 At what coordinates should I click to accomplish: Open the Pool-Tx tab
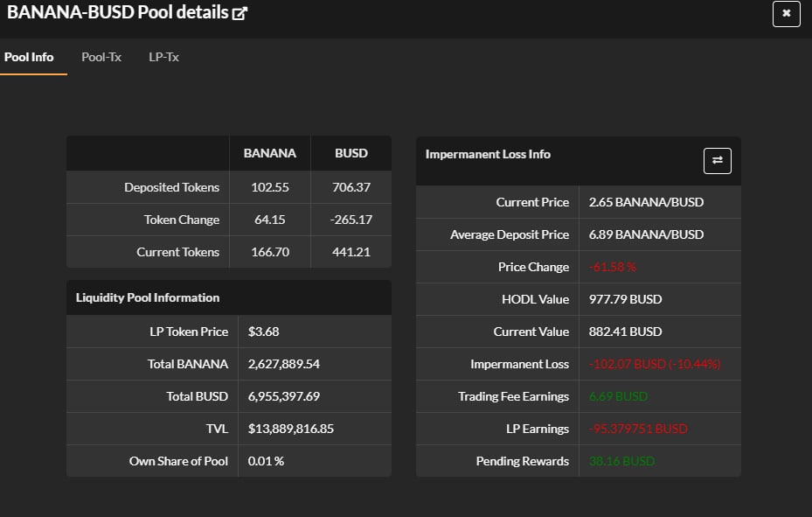point(101,57)
